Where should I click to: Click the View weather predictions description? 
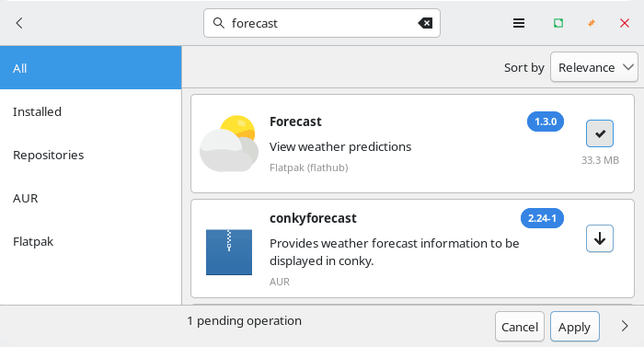[x=340, y=146]
